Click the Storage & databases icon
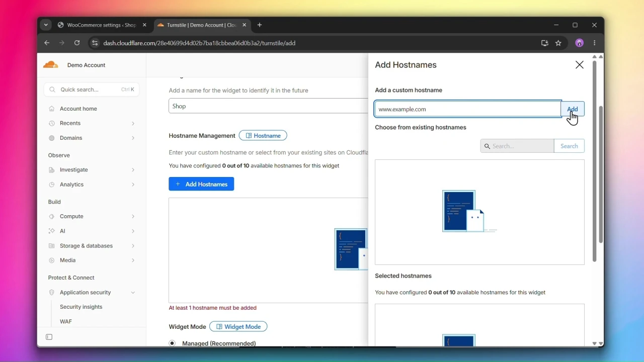Viewport: 644px width, 362px height. (52, 246)
